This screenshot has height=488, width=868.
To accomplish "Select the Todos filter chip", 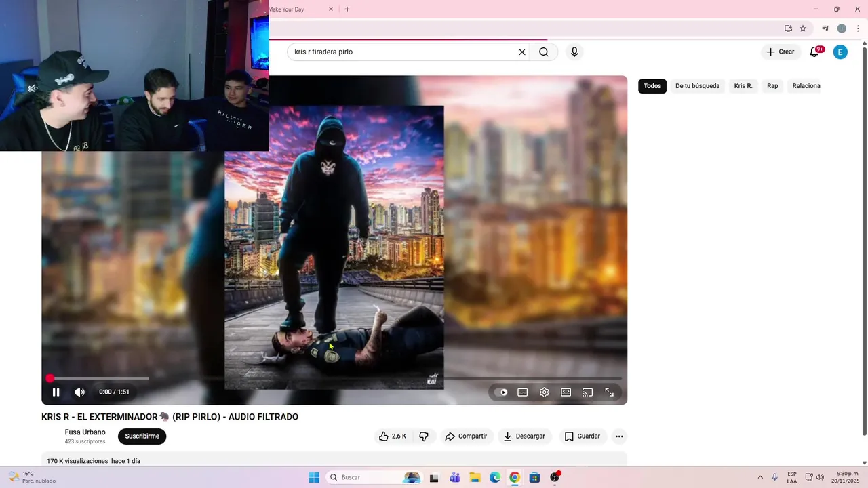I will click(652, 86).
